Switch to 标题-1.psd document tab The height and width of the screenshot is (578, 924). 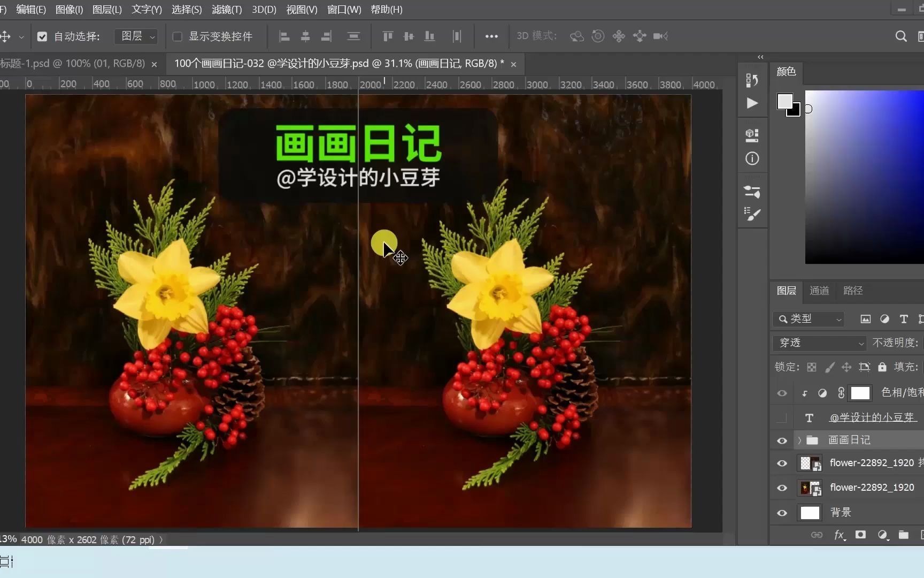click(x=72, y=64)
